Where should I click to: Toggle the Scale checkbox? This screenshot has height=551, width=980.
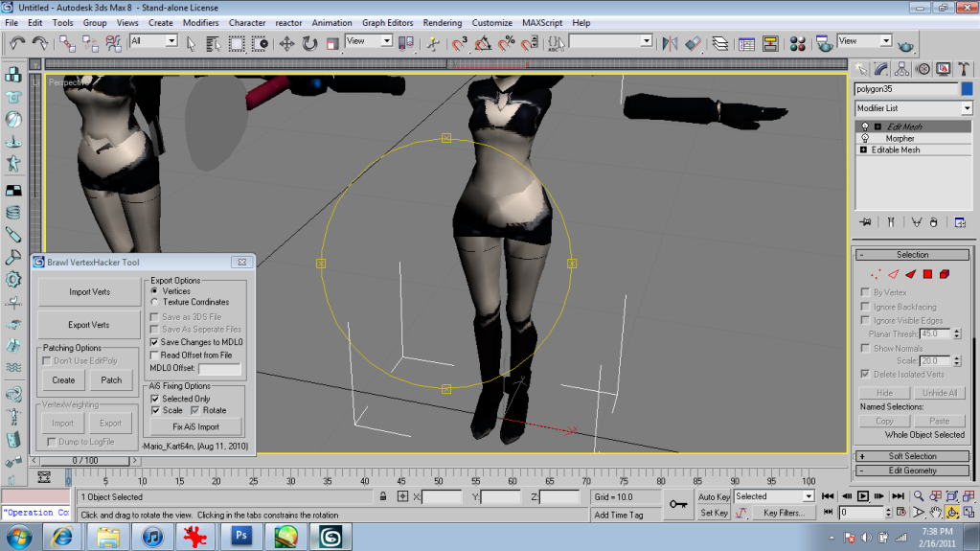[x=155, y=410]
